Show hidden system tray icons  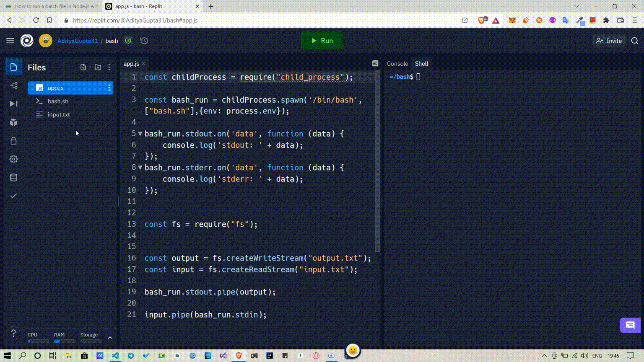point(544,356)
